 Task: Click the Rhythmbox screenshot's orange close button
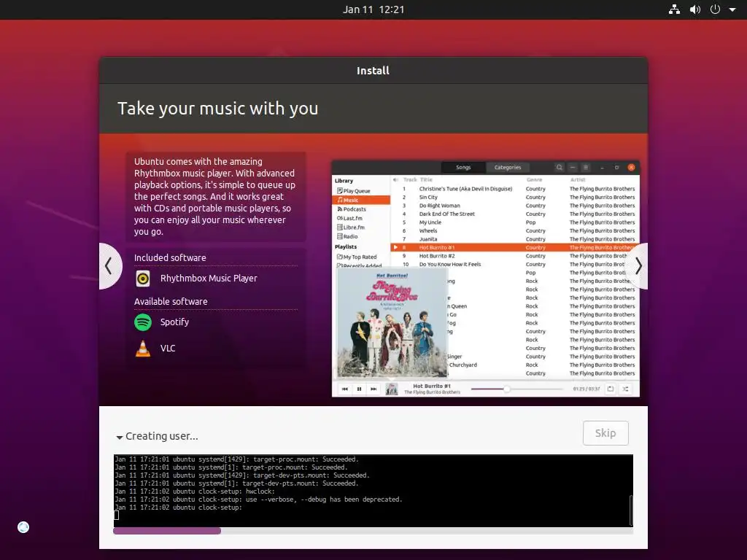tap(631, 167)
